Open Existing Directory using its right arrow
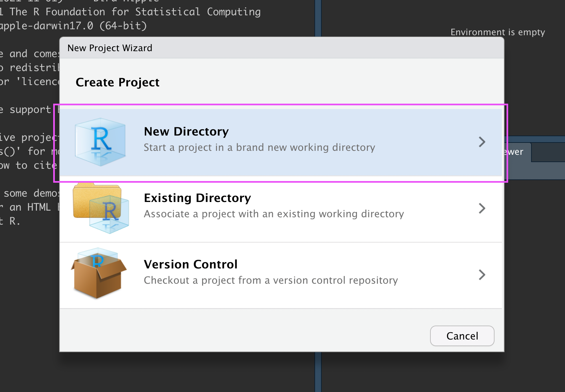 [482, 208]
